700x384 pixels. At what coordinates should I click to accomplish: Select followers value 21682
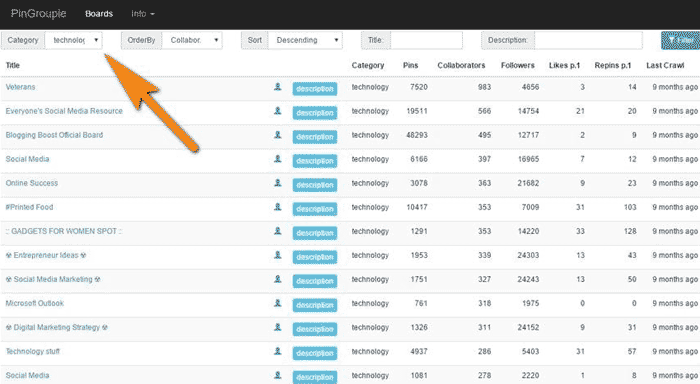[528, 183]
